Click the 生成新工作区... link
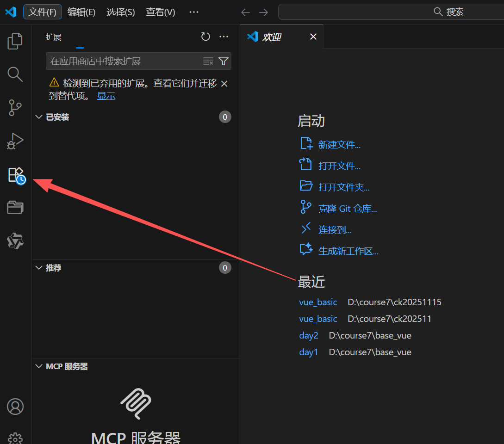 [x=348, y=251]
